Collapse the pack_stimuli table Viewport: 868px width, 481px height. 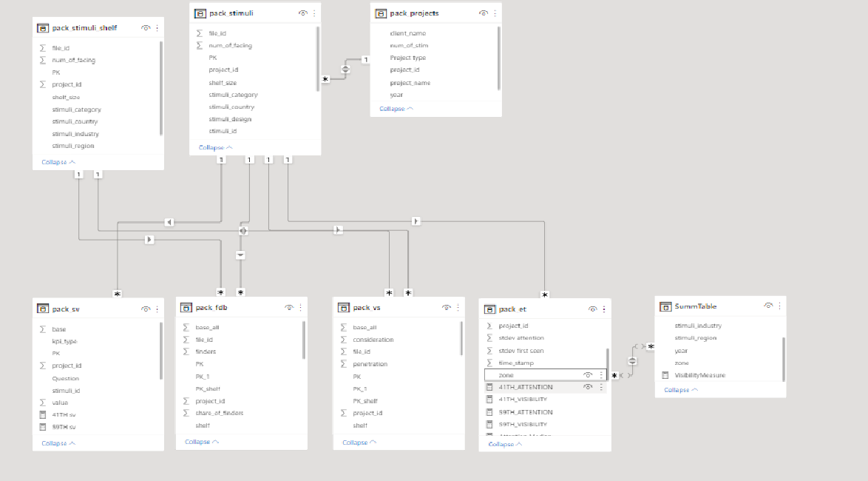point(215,148)
